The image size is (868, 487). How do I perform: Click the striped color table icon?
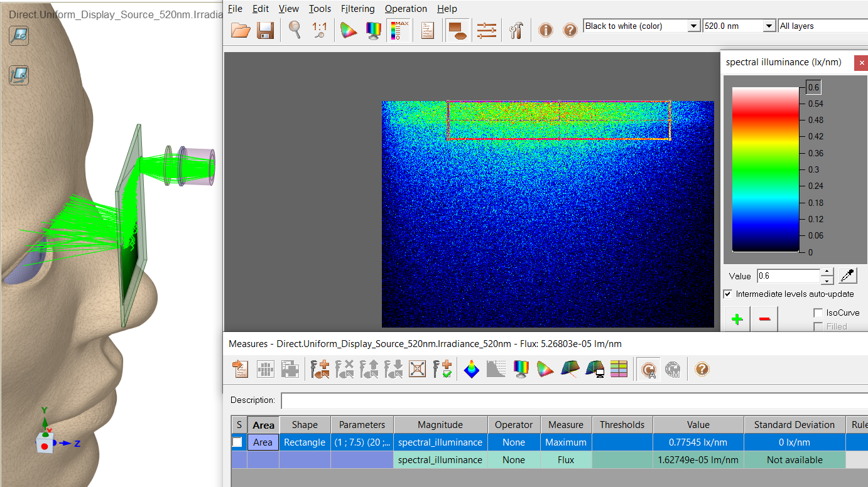619,369
